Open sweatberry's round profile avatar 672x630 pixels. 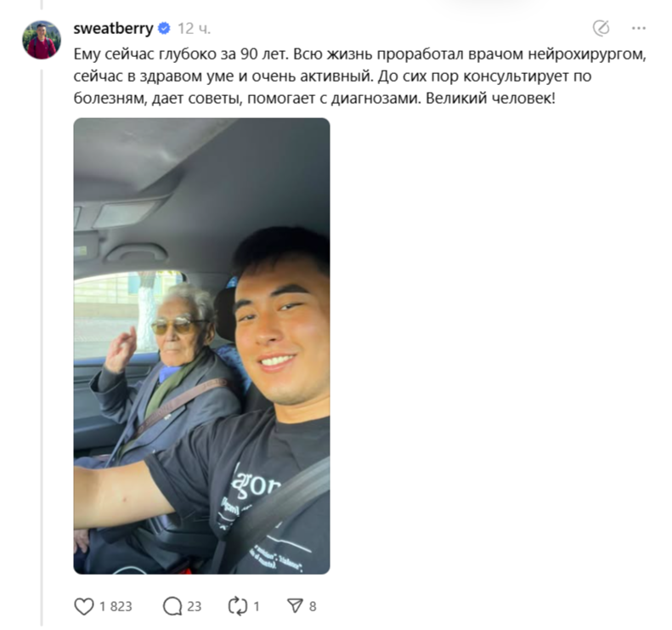coord(42,39)
